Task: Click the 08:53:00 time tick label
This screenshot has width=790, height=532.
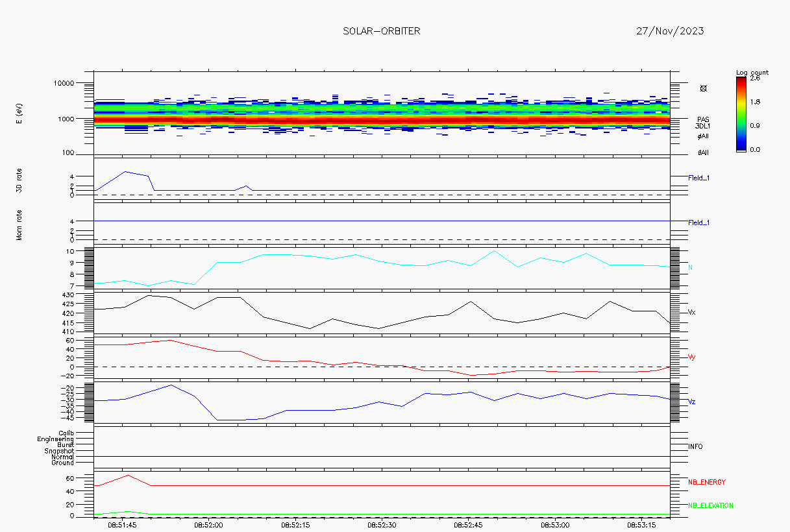Action: pos(555,524)
